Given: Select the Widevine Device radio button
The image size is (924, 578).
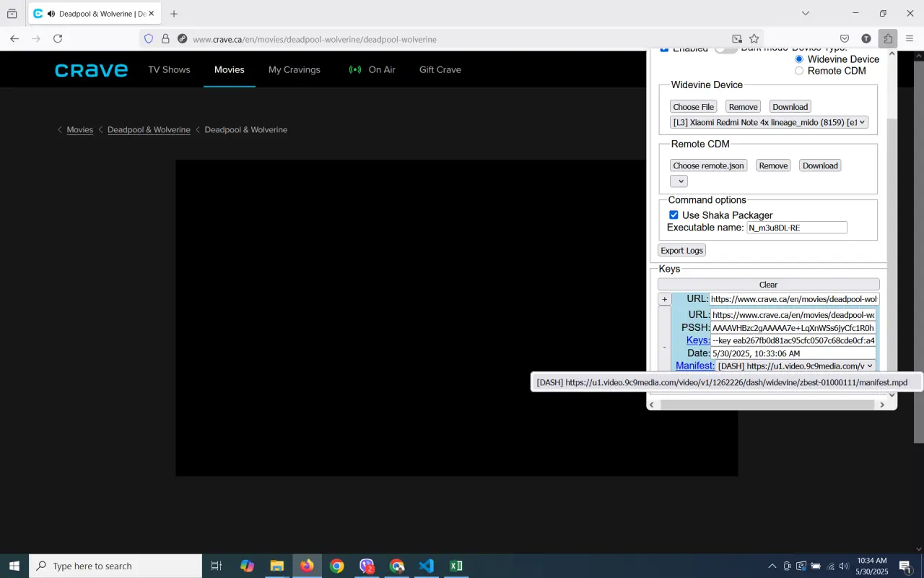Looking at the screenshot, I should click(799, 59).
